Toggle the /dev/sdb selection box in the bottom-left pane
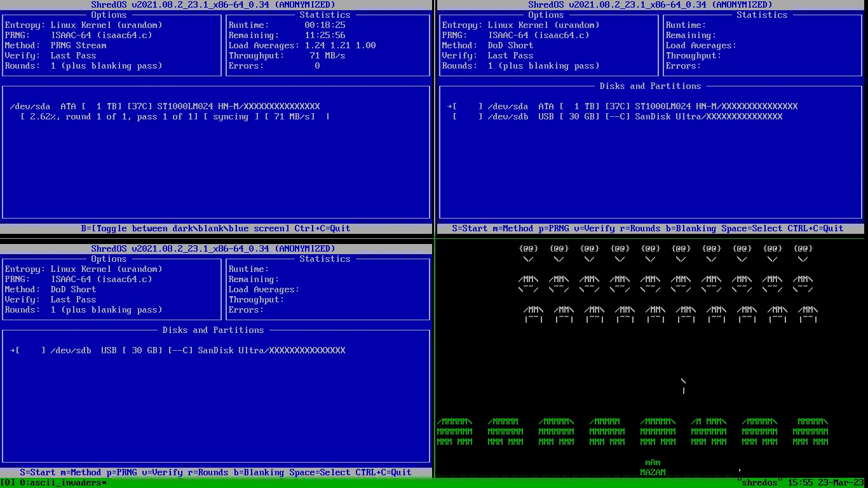This screenshot has height=488, width=868. [x=30, y=350]
